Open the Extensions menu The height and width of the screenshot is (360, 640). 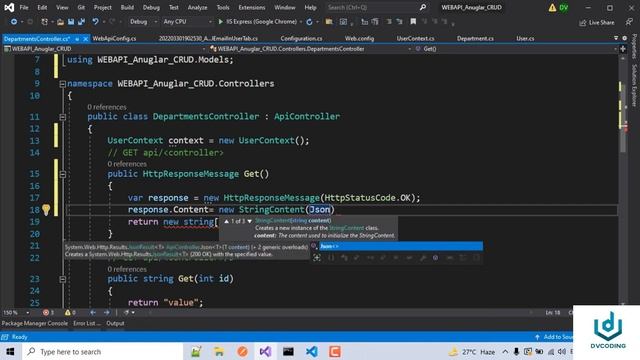(251, 7)
